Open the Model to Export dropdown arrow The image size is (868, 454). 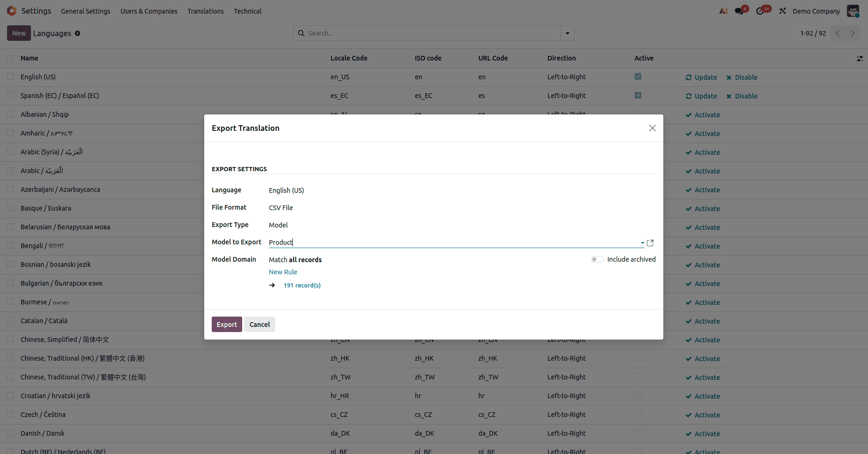click(642, 243)
